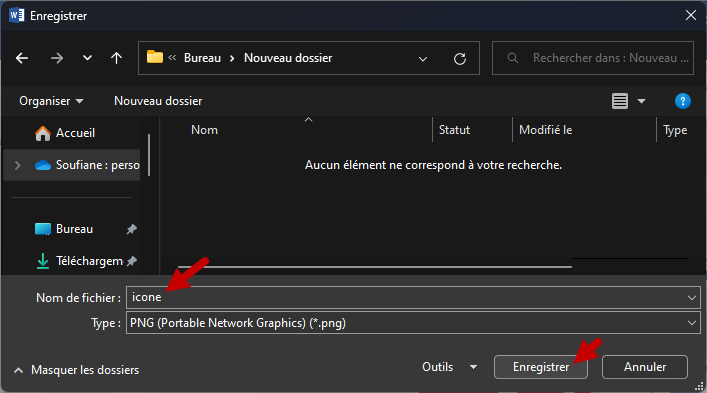This screenshot has width=707, height=393.
Task: Open the Type PNG format dropdown
Action: coord(413,323)
